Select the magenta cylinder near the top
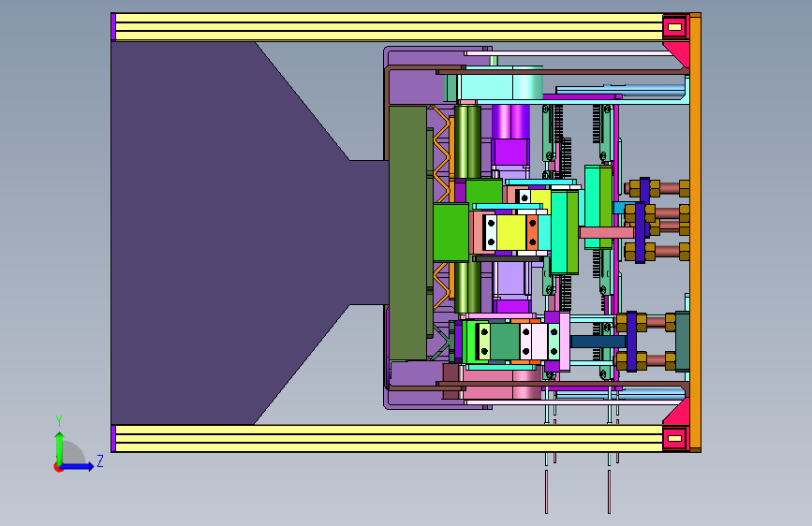Screen dimensions: 812x526 (x=510, y=121)
